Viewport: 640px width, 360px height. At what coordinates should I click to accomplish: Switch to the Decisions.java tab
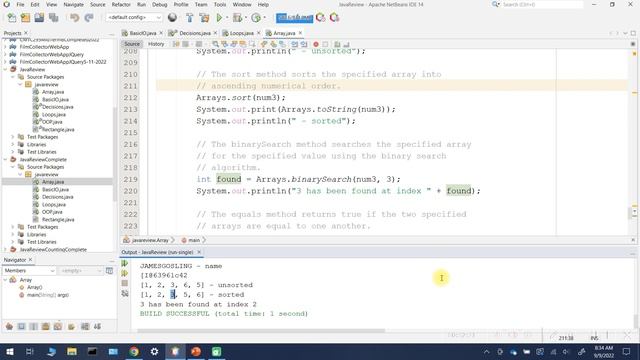click(194, 33)
